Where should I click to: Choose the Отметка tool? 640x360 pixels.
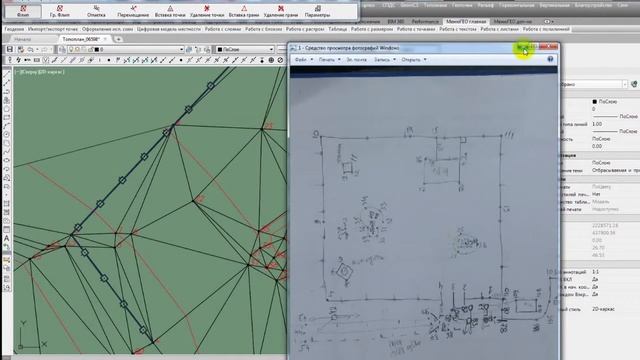(x=96, y=11)
